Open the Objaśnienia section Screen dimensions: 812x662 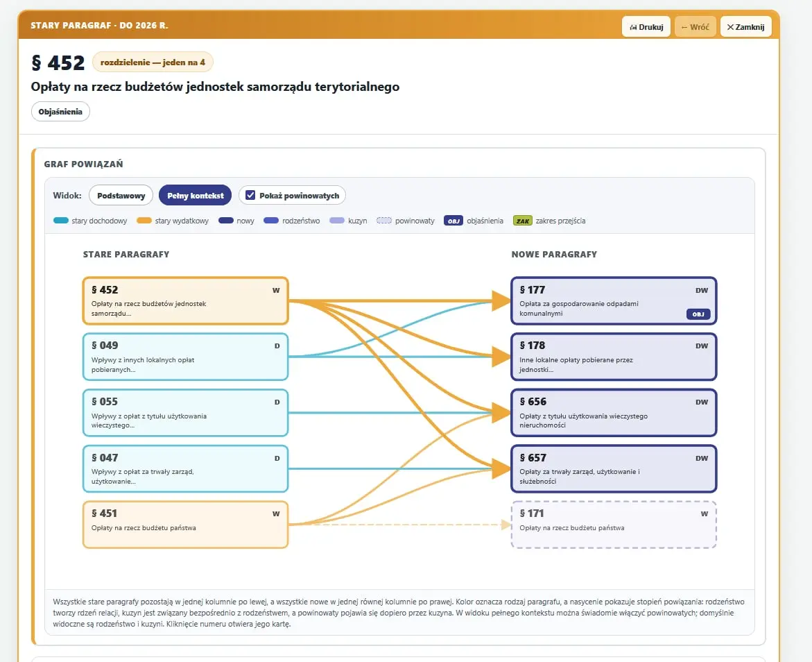tap(60, 112)
